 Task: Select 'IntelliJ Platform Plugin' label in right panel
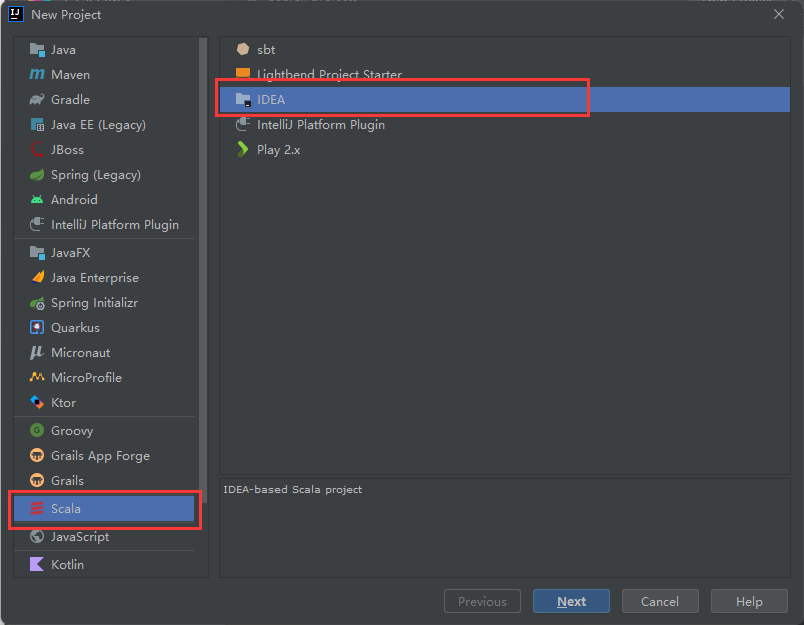click(321, 125)
